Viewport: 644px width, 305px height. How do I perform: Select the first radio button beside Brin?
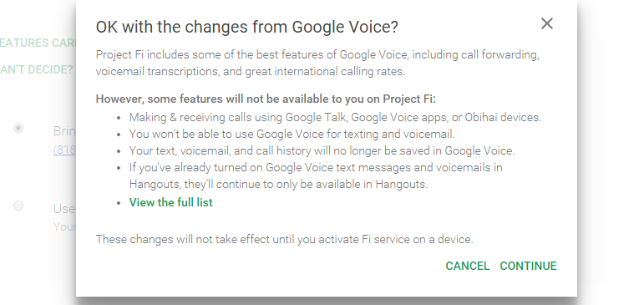point(18,128)
